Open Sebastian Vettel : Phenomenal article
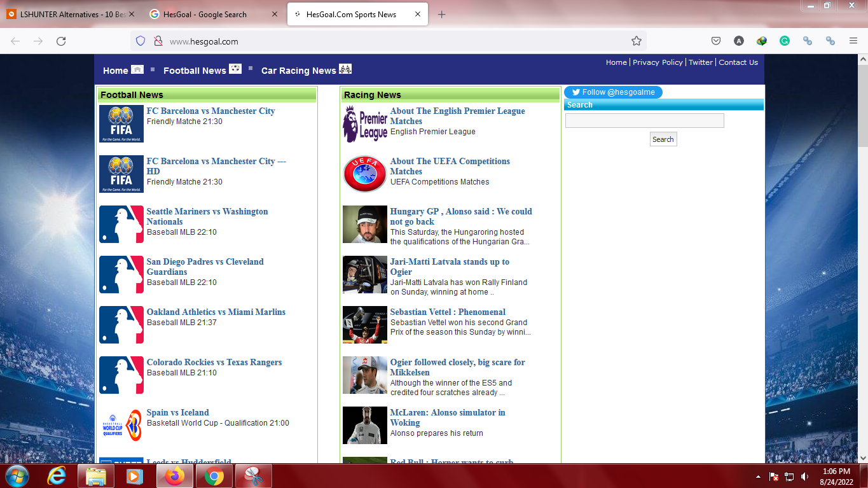Image resolution: width=868 pixels, height=488 pixels. (x=448, y=312)
